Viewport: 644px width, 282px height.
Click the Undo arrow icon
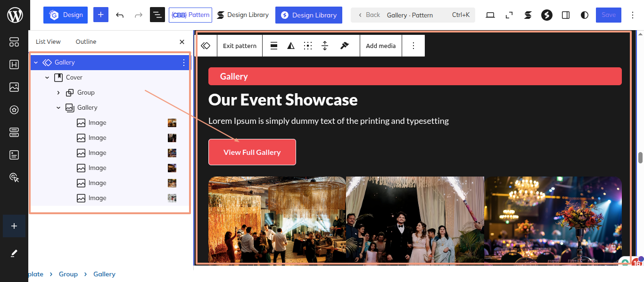click(120, 15)
